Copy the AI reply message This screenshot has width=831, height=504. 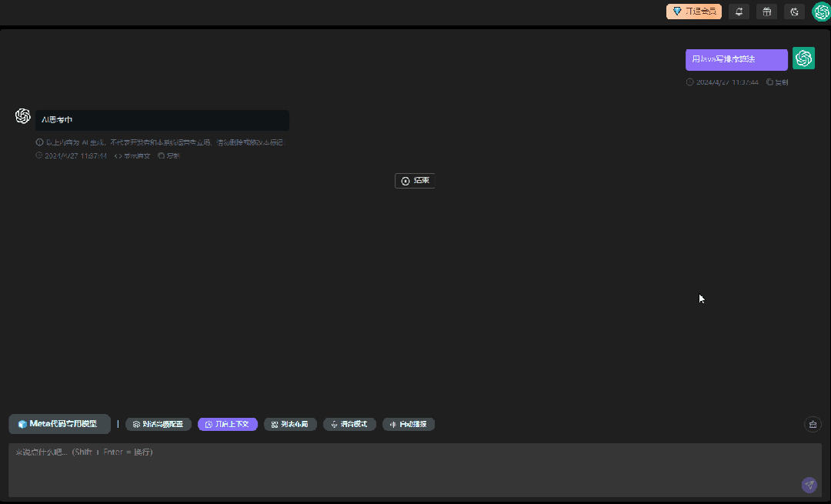click(x=169, y=155)
